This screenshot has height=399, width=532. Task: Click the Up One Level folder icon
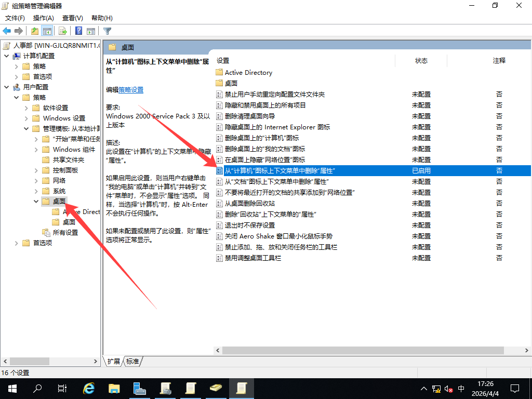click(x=35, y=31)
